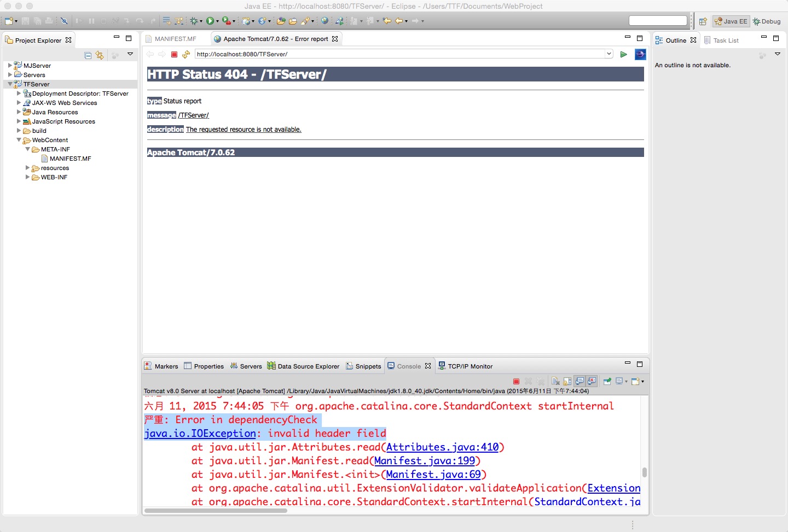Expand Java Resources node
Viewport: 788px width, 532px height.
(19, 112)
